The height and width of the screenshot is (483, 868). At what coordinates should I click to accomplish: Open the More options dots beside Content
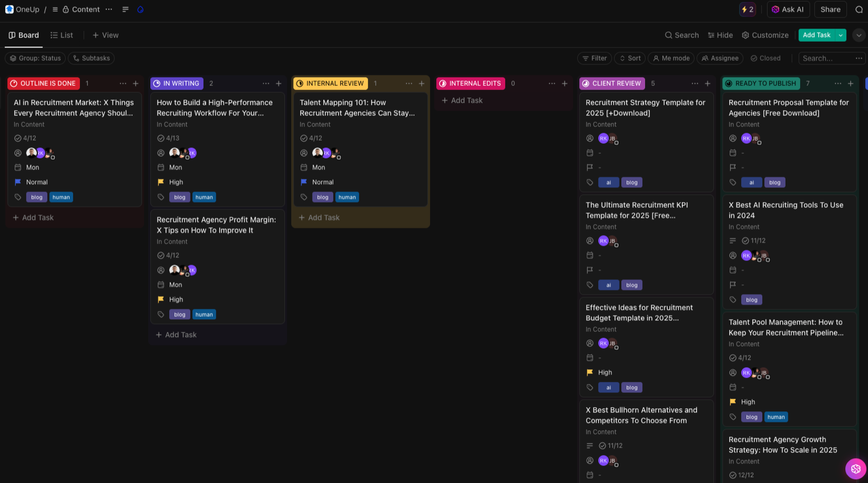(x=109, y=9)
